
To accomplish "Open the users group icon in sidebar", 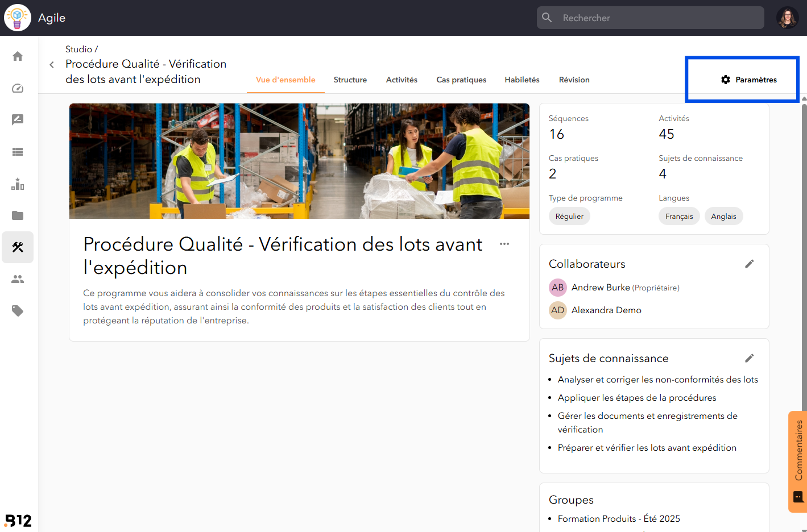I will 18,279.
